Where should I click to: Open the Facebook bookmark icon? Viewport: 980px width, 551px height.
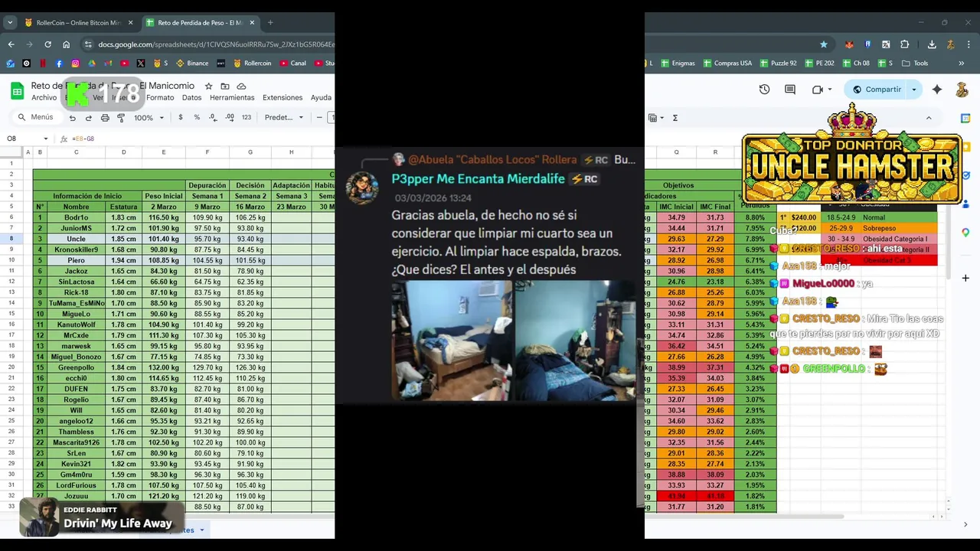tap(59, 64)
